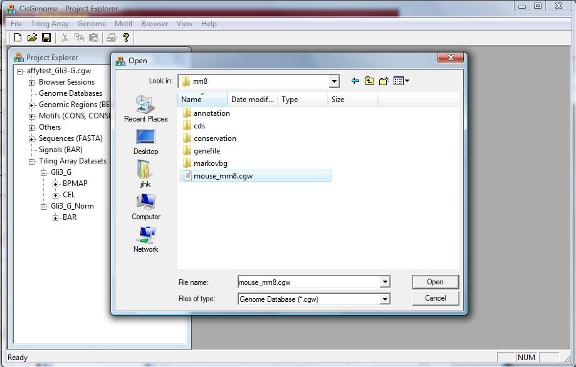Go to Network shortcut in dialog
This screenshot has width=576, height=367.
(146, 240)
